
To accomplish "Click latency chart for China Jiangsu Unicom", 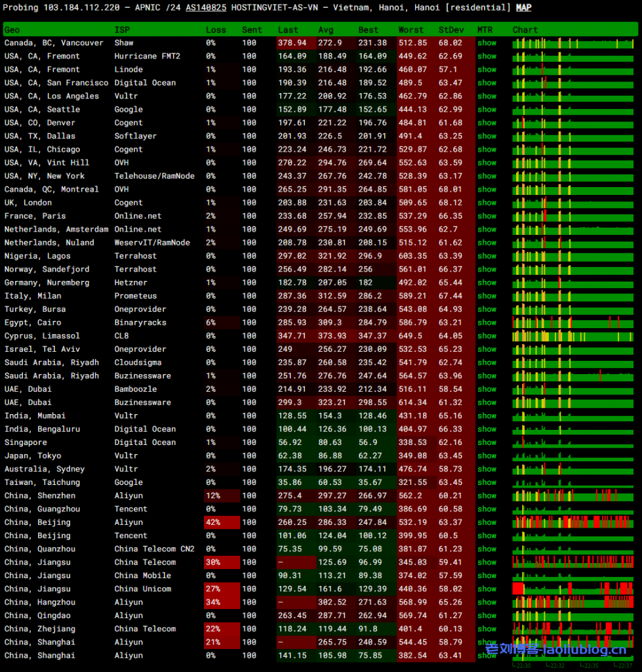I will pyautogui.click(x=573, y=589).
